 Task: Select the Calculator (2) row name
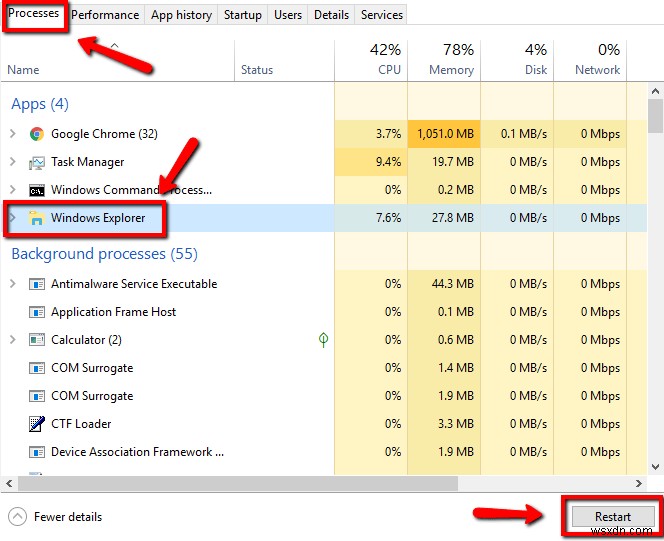coord(86,340)
